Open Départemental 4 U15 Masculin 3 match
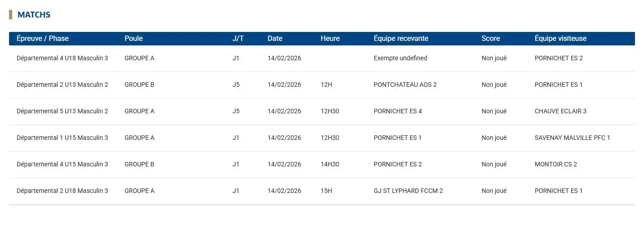Screen dimensions: 644x228 pos(62,165)
